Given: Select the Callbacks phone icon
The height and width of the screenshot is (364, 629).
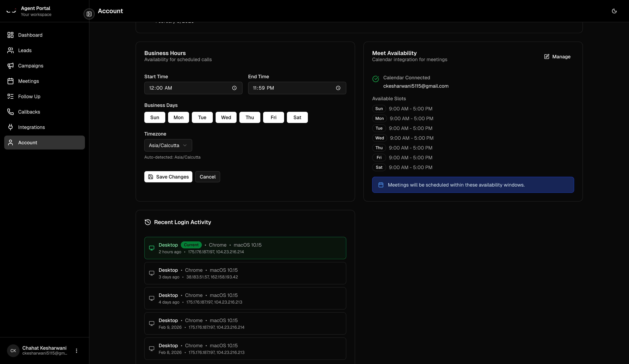Looking at the screenshot, I should [x=10, y=112].
